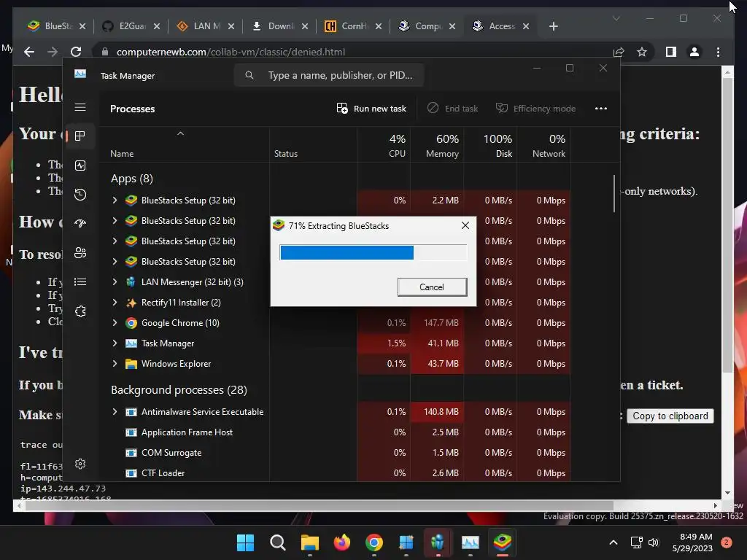Open a new Chrome tab
Viewport: 747px width, 560px height.
tap(553, 26)
